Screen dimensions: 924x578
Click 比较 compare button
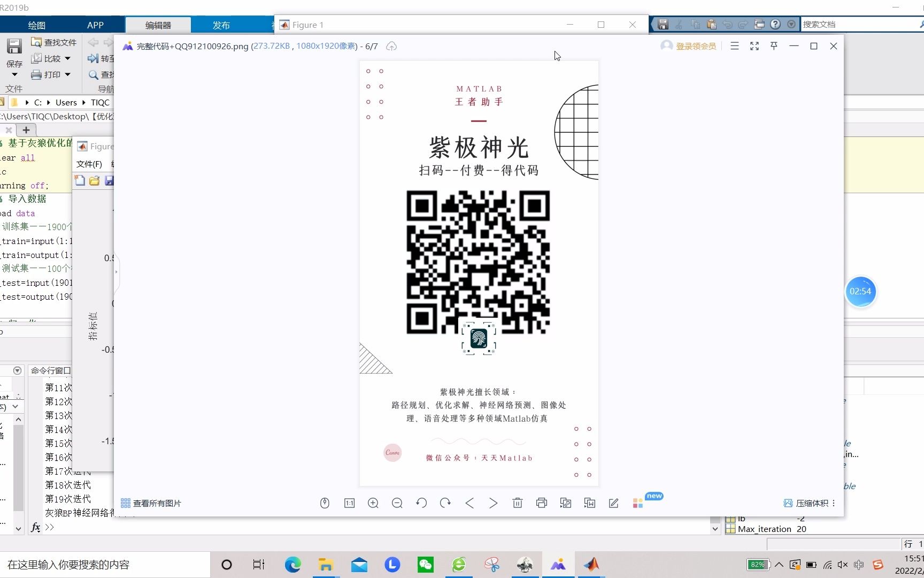[47, 58]
